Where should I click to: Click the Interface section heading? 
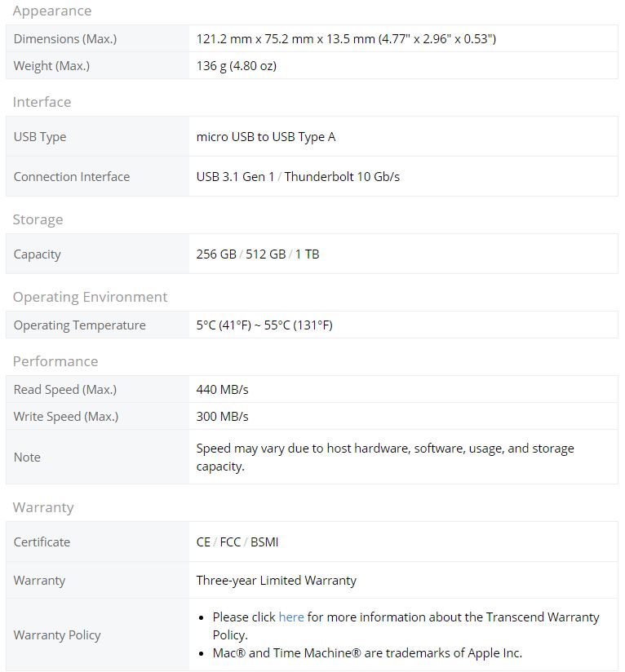pos(42,102)
